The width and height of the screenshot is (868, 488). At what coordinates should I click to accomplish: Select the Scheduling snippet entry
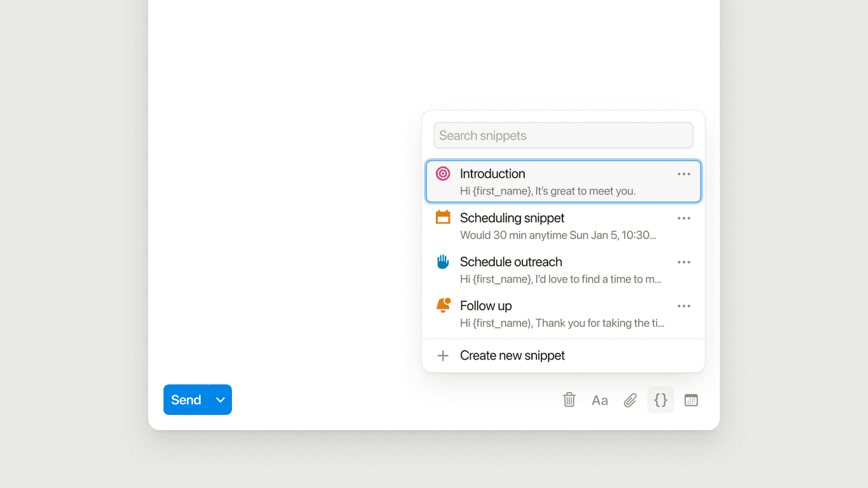click(x=559, y=226)
